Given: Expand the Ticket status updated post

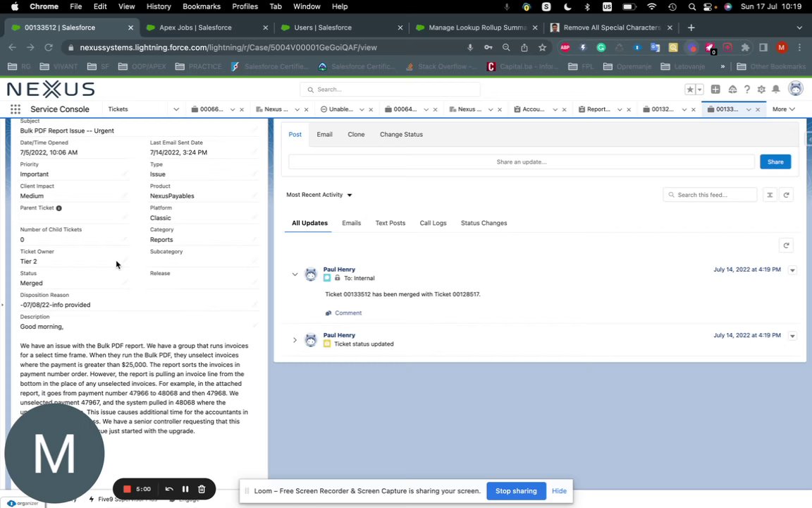Looking at the screenshot, I should pyautogui.click(x=295, y=340).
